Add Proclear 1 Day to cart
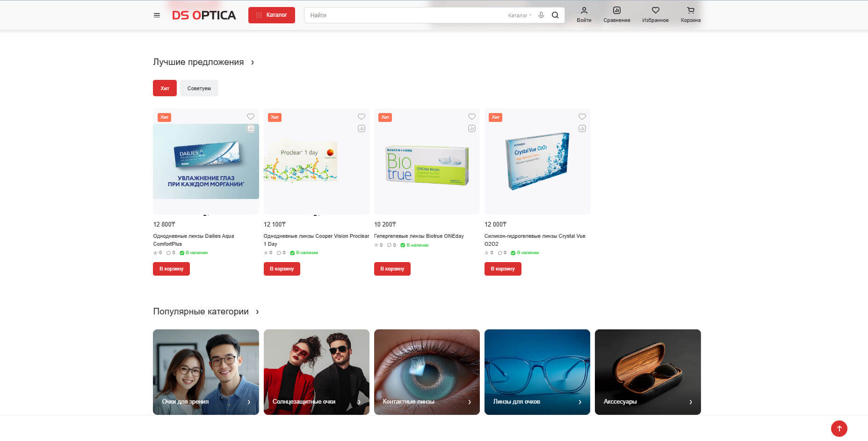 pos(282,269)
